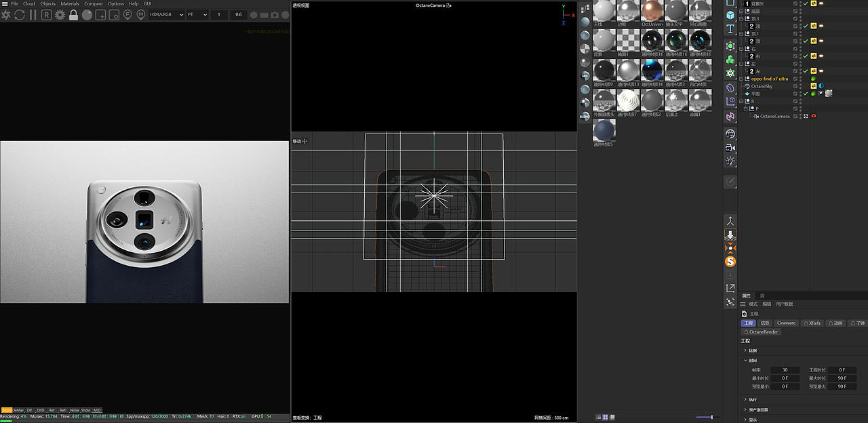Viewport: 868px width, 423px height.
Task: Toggle the red active camera tag on OctaneCamera
Action: 814,116
